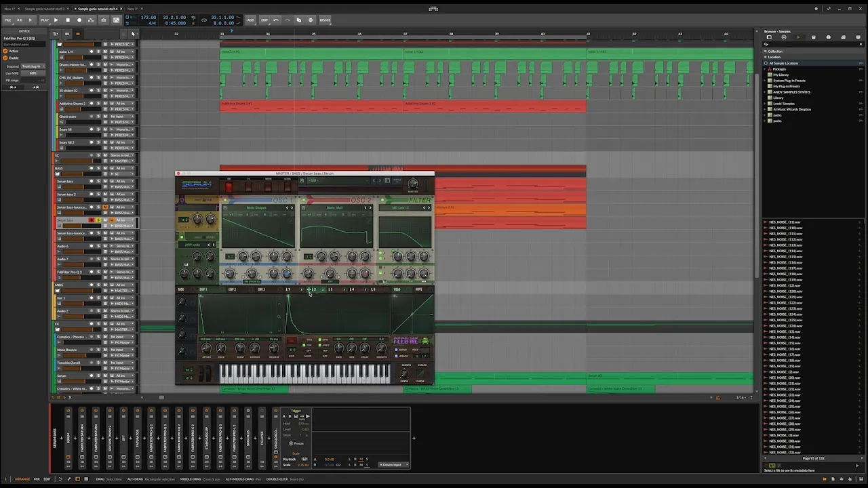Select next filter type after MG Low 12
868x488 pixels.
click(x=429, y=207)
